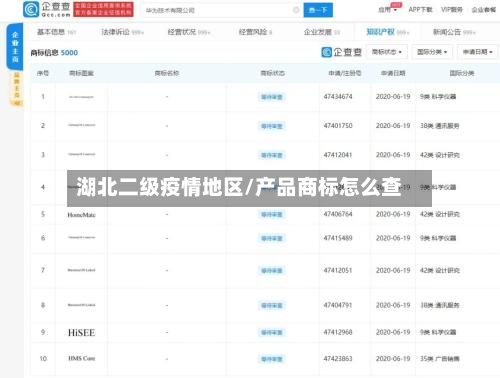
Task: Click the HiSEE trademark image
Action: click(x=81, y=333)
